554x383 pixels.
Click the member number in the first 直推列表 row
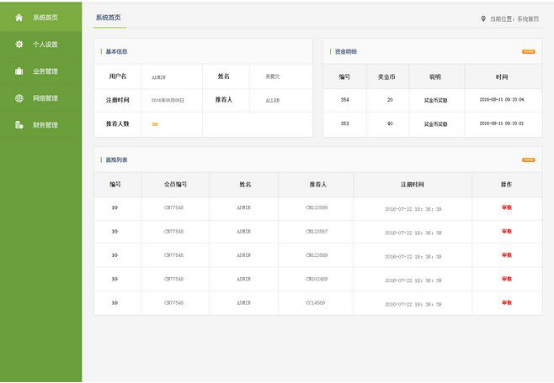[x=174, y=208]
